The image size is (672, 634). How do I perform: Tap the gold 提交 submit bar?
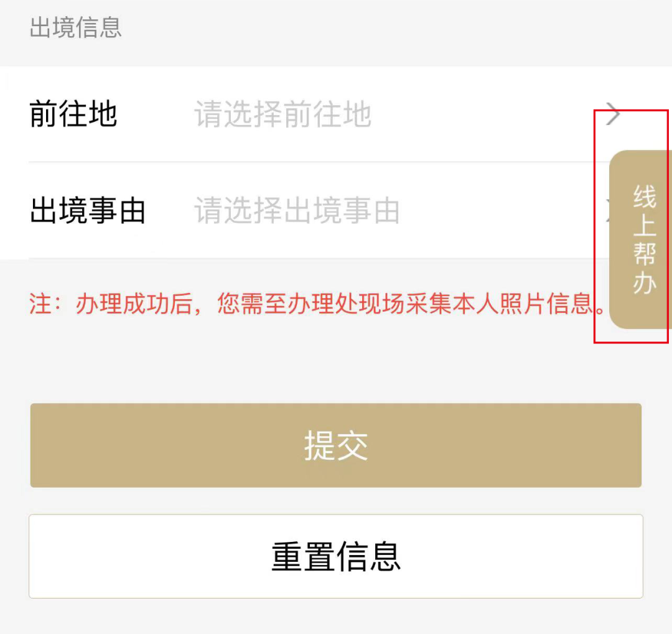[336, 445]
